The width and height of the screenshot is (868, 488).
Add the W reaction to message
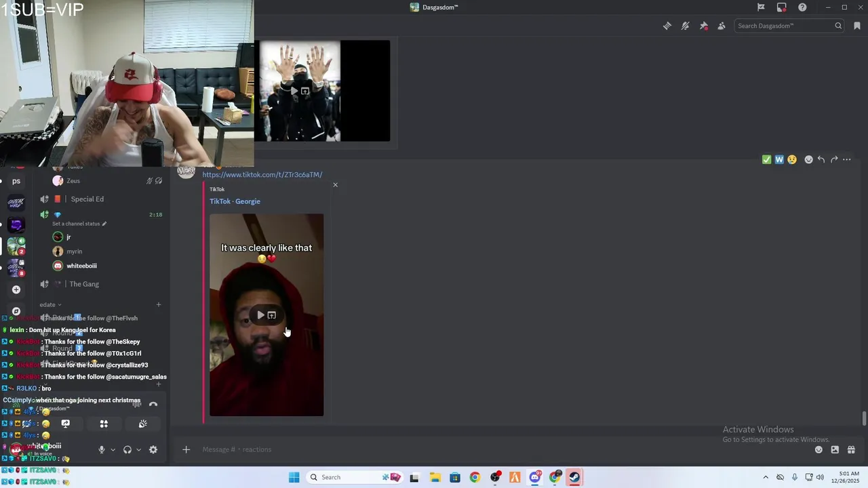click(x=779, y=159)
